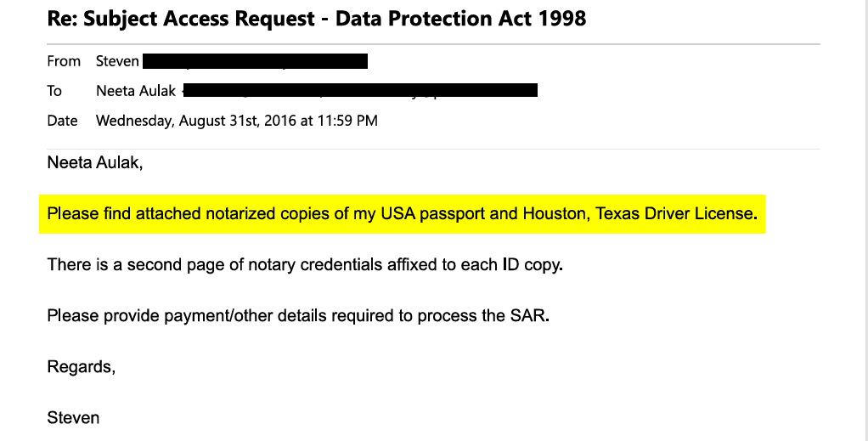868x441 pixels.
Task: Click the words Texas Driver License
Action: [x=674, y=214]
